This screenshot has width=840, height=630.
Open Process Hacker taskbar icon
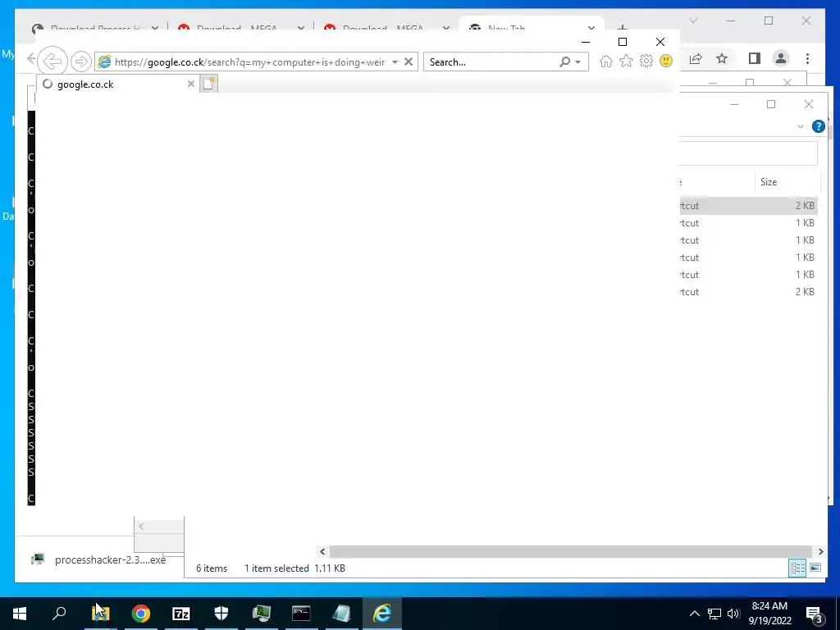click(262, 614)
